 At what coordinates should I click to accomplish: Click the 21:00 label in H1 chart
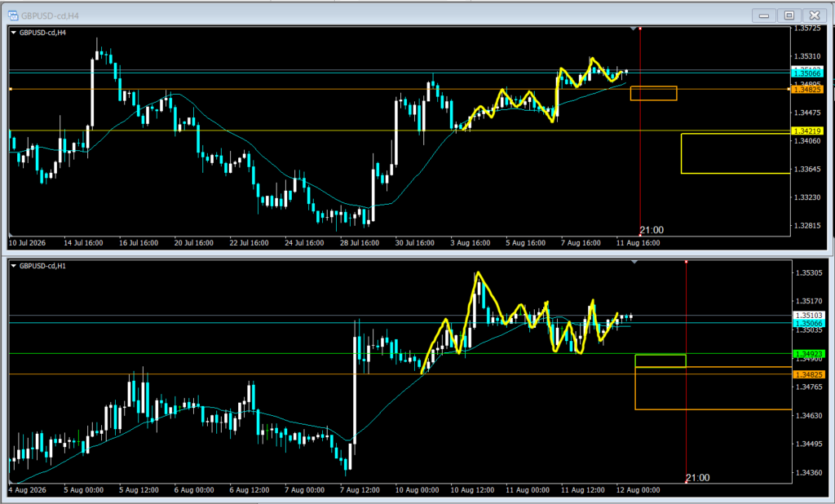tap(698, 477)
